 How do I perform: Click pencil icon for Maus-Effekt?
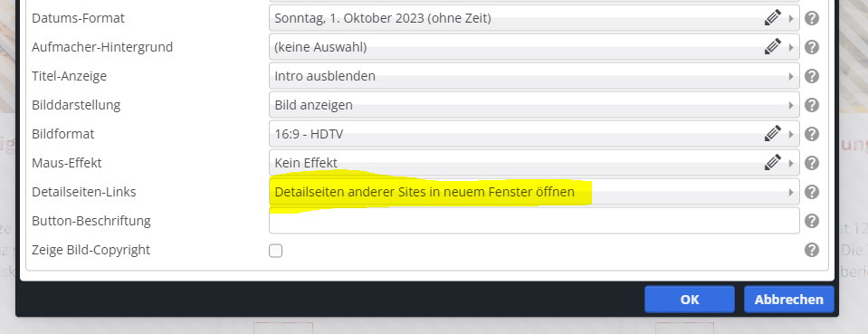[x=773, y=162]
